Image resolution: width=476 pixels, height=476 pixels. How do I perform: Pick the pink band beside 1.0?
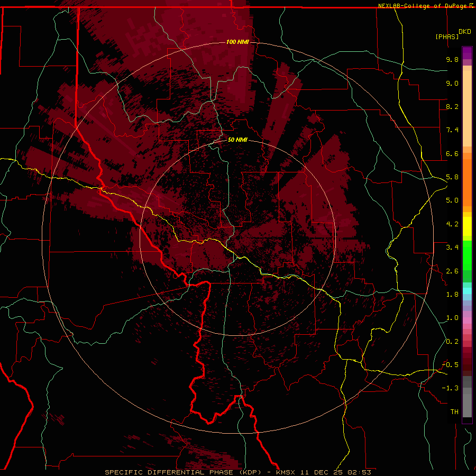tap(467, 321)
